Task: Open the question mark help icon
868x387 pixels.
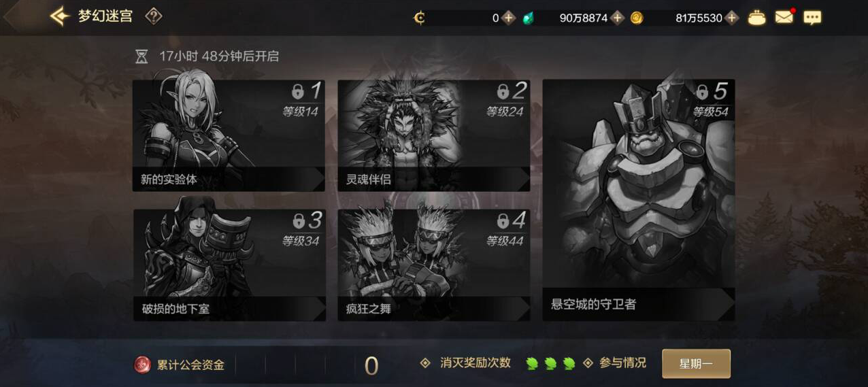Action: point(154,16)
